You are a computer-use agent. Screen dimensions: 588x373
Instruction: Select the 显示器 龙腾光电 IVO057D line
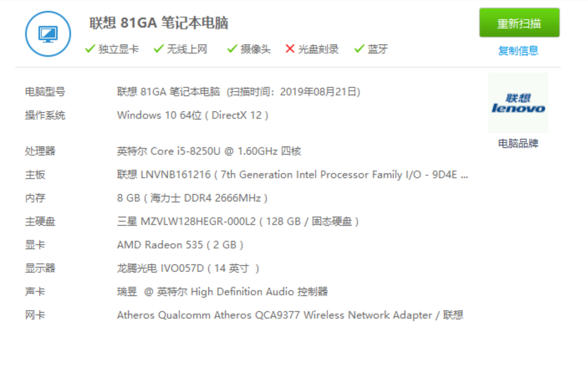click(x=188, y=269)
